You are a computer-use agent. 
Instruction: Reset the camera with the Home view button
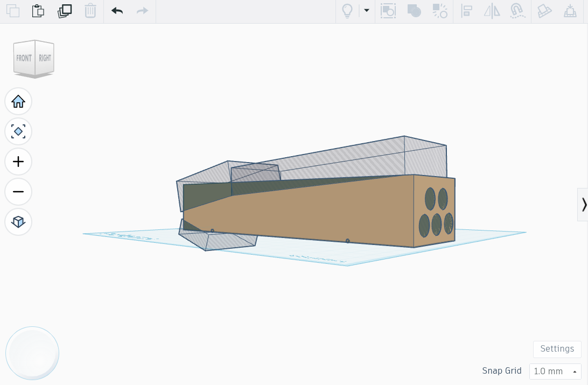coord(18,101)
